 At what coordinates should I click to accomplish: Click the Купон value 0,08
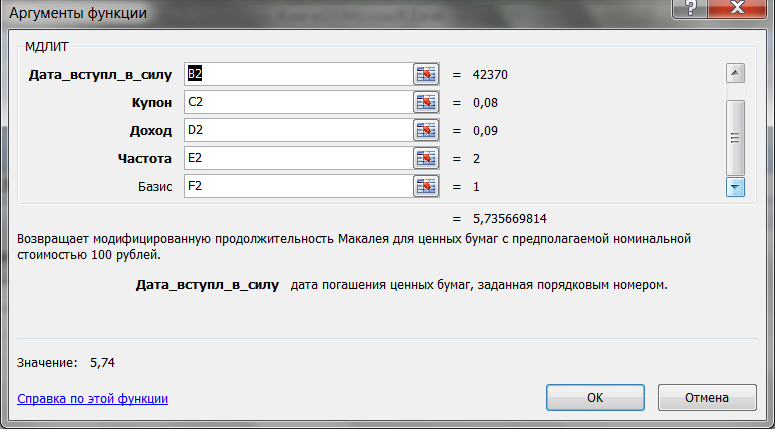pos(485,103)
